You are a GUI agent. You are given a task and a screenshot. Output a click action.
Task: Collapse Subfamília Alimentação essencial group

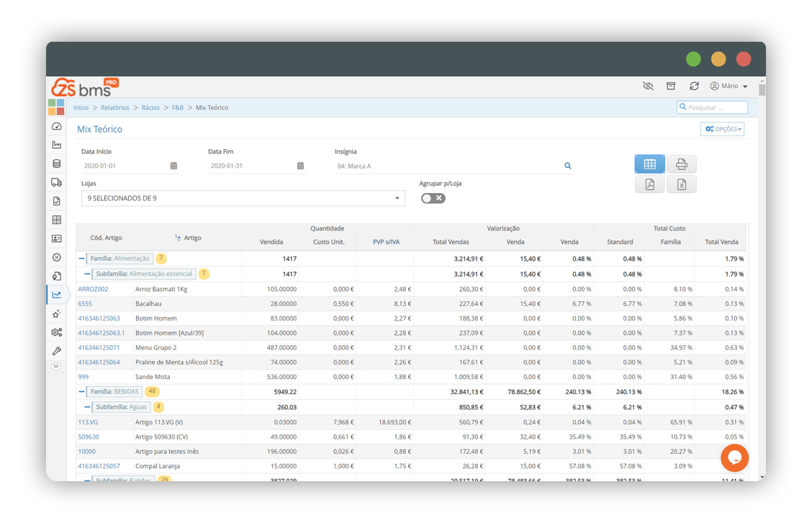(x=87, y=274)
